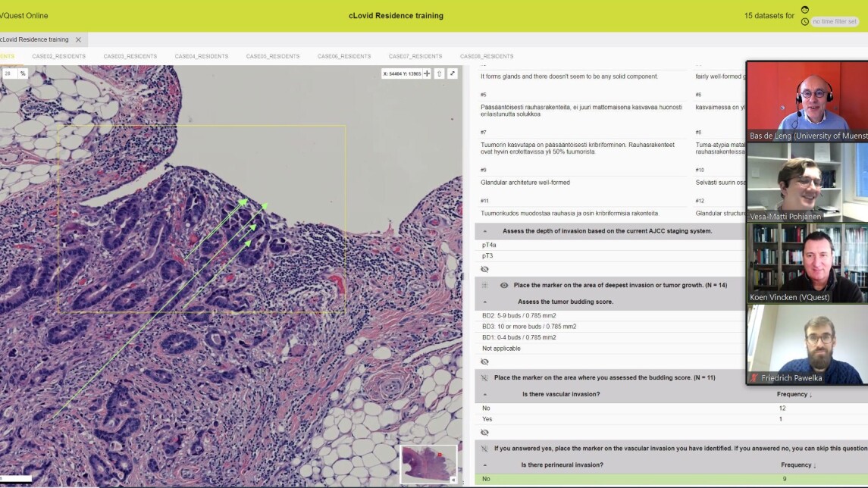Screen dimensions: 868x488
Task: Click the slide overview thumbnail
Action: point(428,463)
